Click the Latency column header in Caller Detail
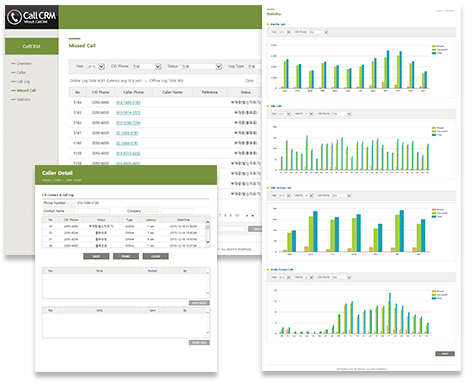 point(150,220)
